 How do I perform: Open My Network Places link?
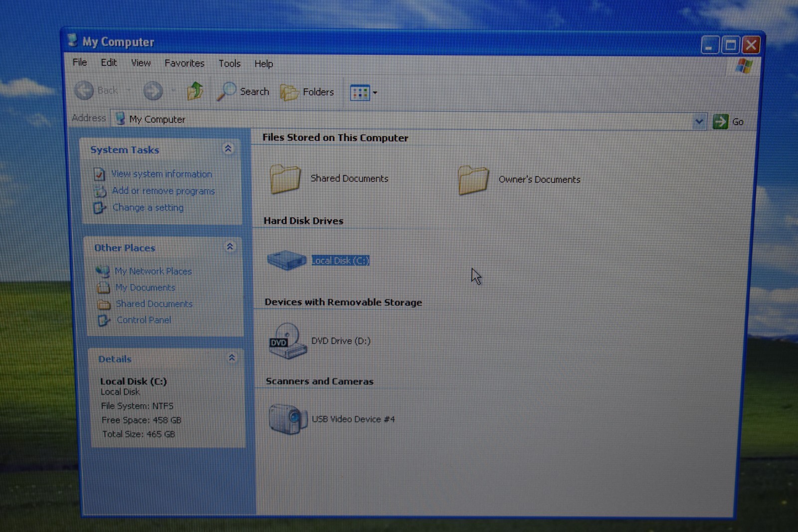point(153,271)
